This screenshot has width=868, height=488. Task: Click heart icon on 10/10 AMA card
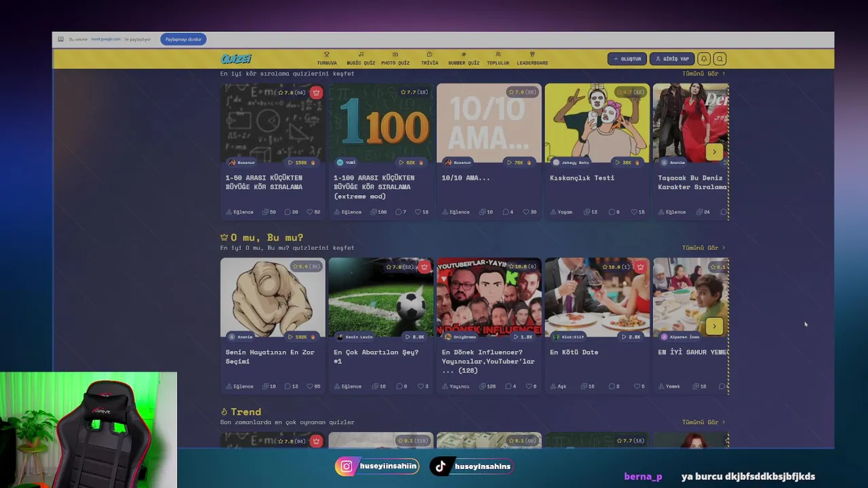[526, 212]
